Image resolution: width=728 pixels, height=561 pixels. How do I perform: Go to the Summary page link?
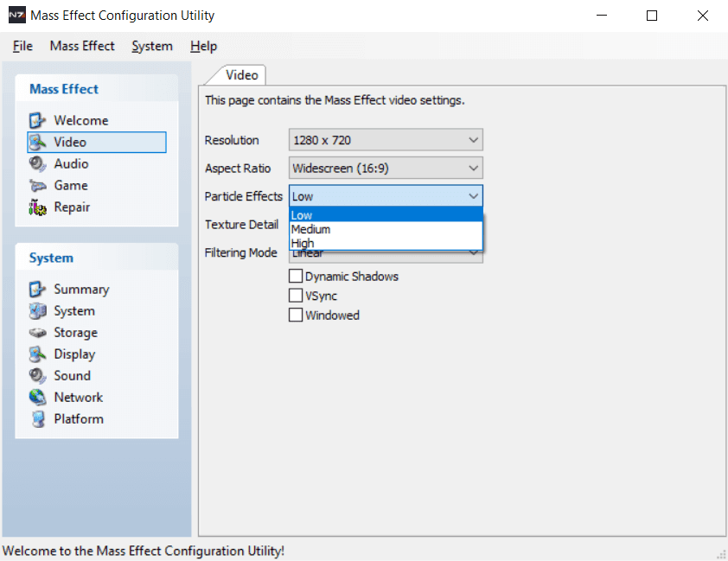click(81, 290)
